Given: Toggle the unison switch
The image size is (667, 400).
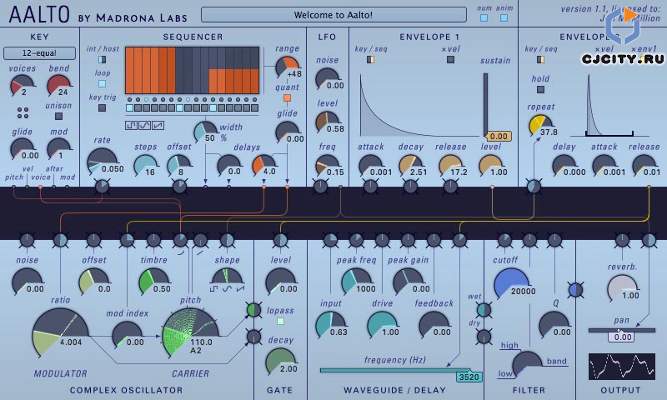Looking at the screenshot, I should click(59, 116).
